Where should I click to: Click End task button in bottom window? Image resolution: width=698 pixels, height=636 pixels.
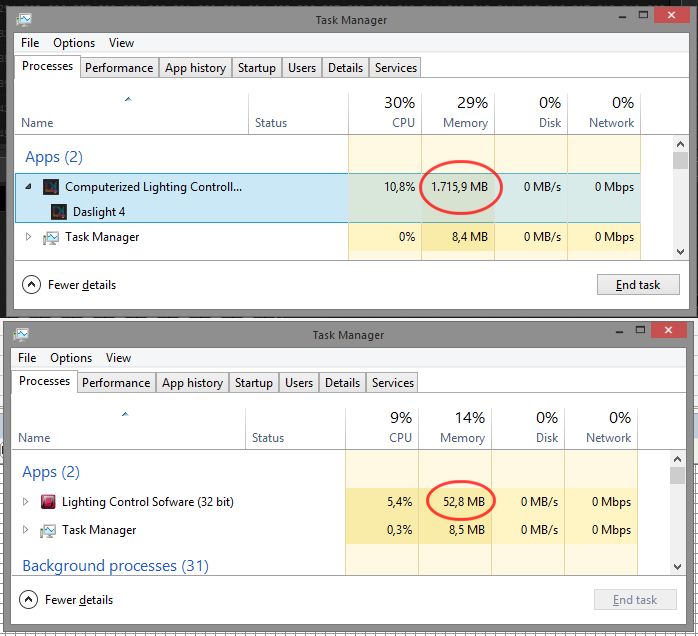coord(635,600)
